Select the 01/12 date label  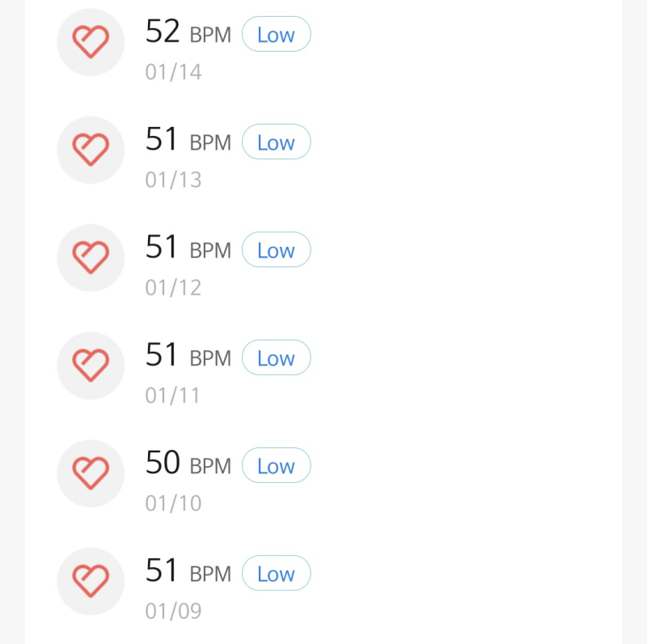[x=173, y=287]
